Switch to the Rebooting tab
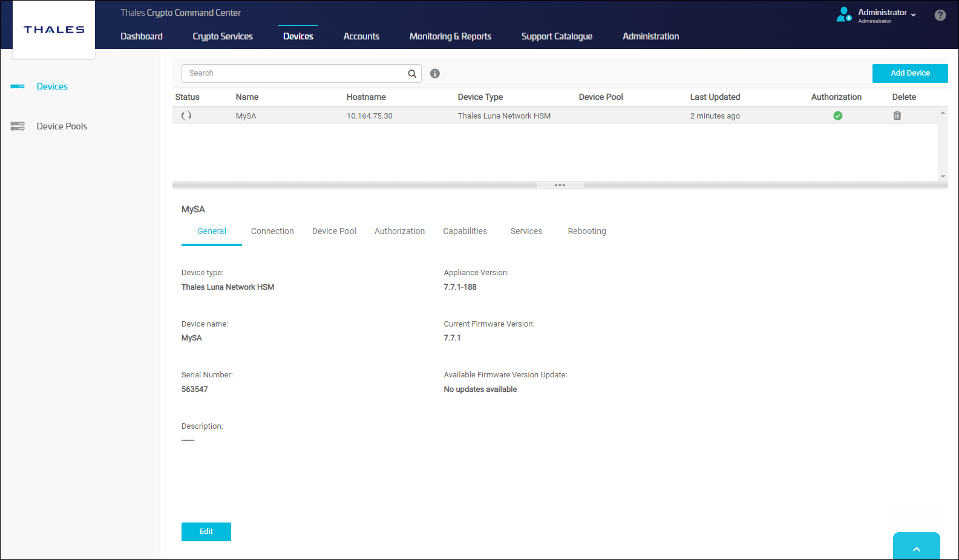Viewport: 959px width, 560px height. pyautogui.click(x=587, y=231)
